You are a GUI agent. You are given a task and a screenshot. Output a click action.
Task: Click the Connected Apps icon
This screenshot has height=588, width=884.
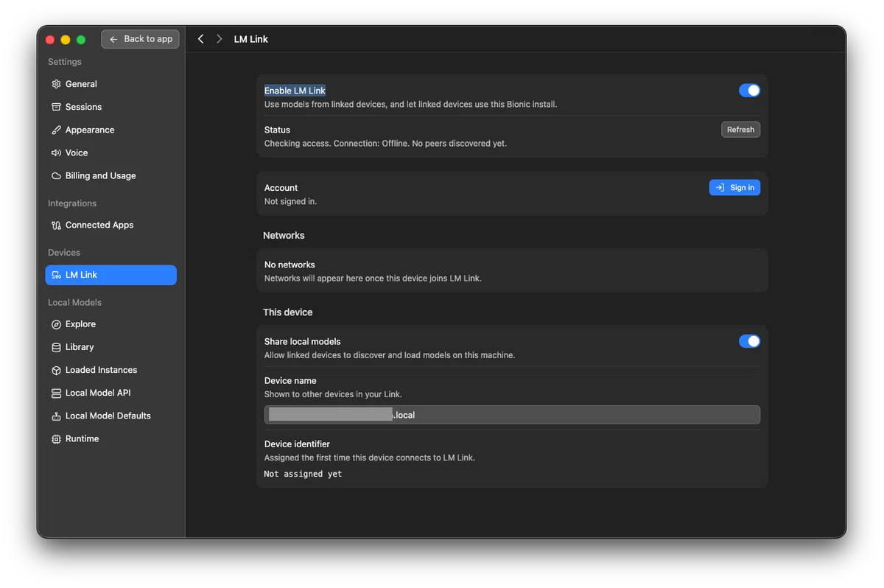[x=56, y=225]
